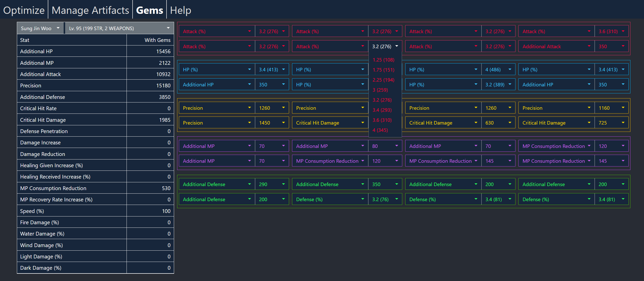Expand the Additional Defense 290 dropdown
Image resolution: width=644 pixels, height=281 pixels.
click(272, 184)
